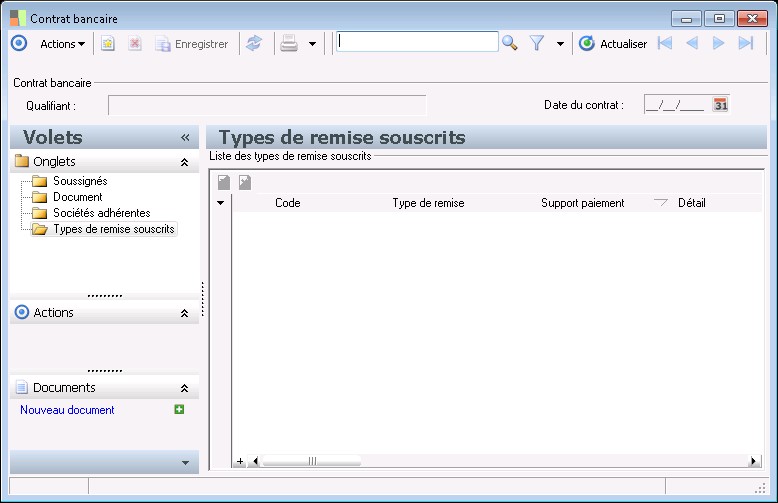Click the Enregistrer save button
The image size is (778, 503).
point(192,44)
